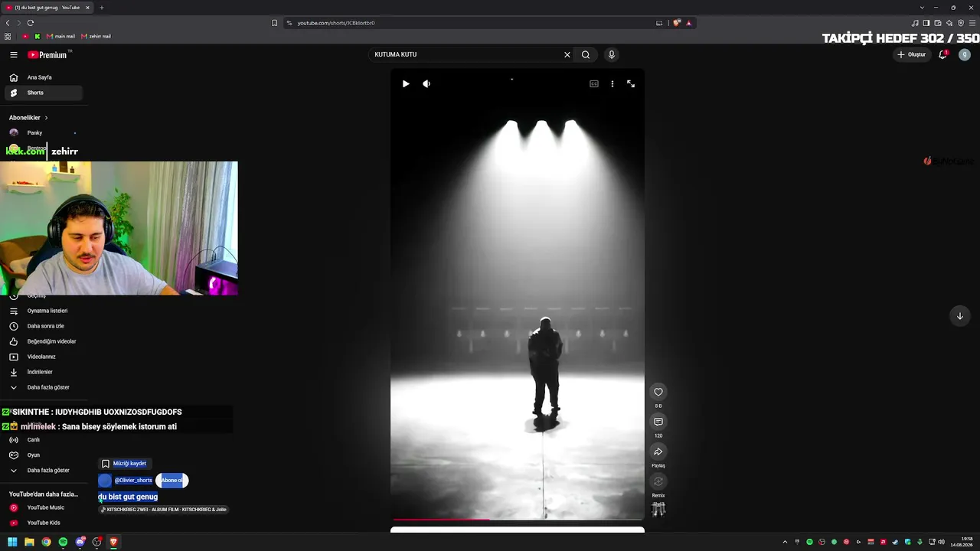Open Brave Rewards triangle icon
Viewport: 980px width, 551px height.
pos(688,23)
